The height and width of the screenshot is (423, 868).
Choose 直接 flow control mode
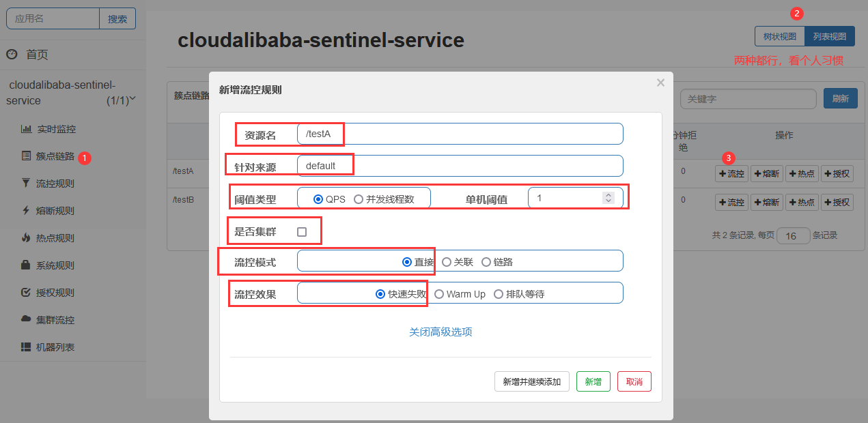pos(407,262)
